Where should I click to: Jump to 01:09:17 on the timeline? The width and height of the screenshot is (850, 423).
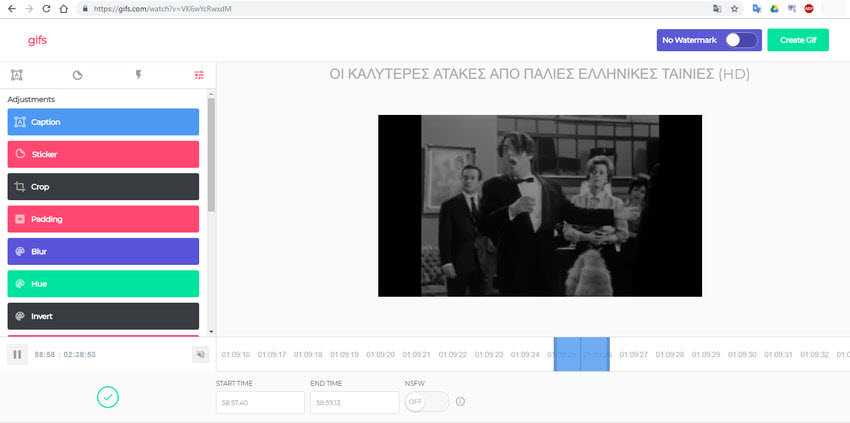(x=272, y=355)
